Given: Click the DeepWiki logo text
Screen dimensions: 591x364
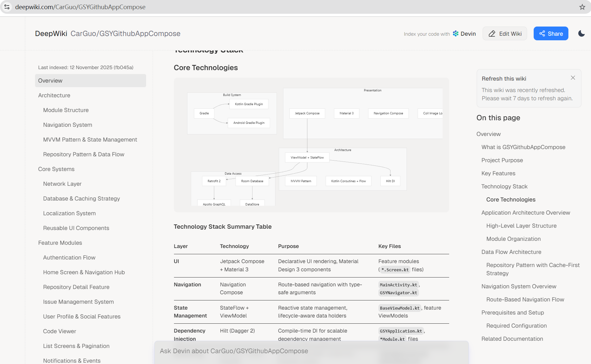Looking at the screenshot, I should point(51,33).
